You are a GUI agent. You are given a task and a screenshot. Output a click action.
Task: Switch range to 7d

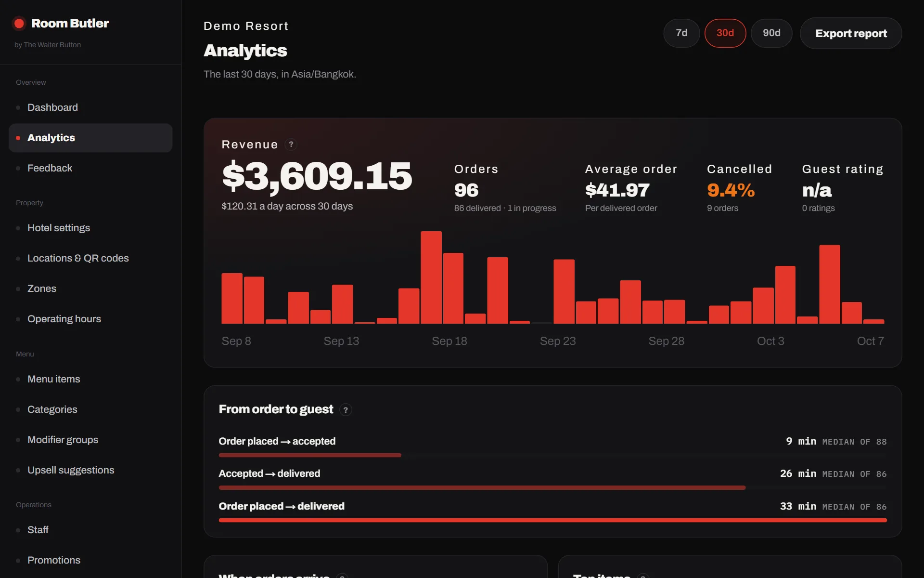click(681, 33)
